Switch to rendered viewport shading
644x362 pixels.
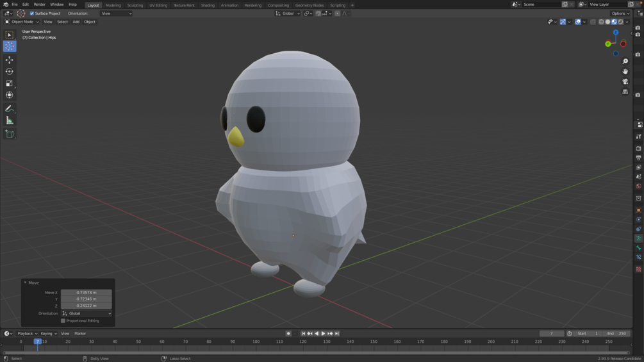[x=620, y=22]
